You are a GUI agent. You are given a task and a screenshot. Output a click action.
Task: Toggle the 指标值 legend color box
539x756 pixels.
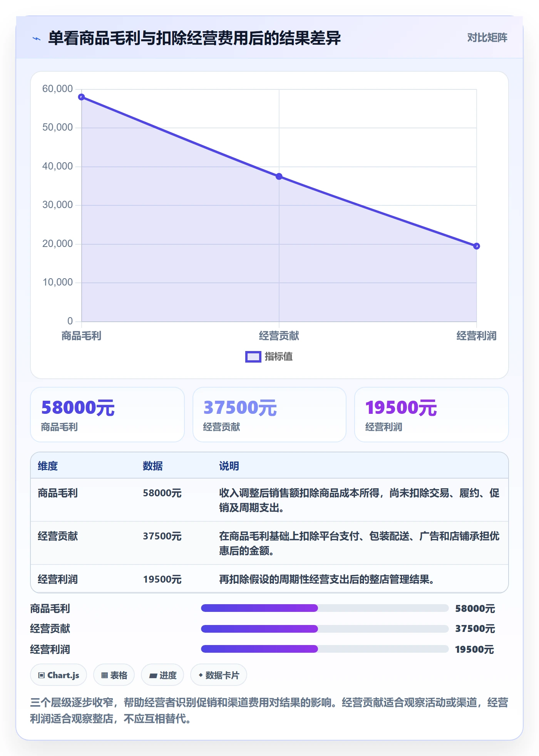pyautogui.click(x=253, y=357)
